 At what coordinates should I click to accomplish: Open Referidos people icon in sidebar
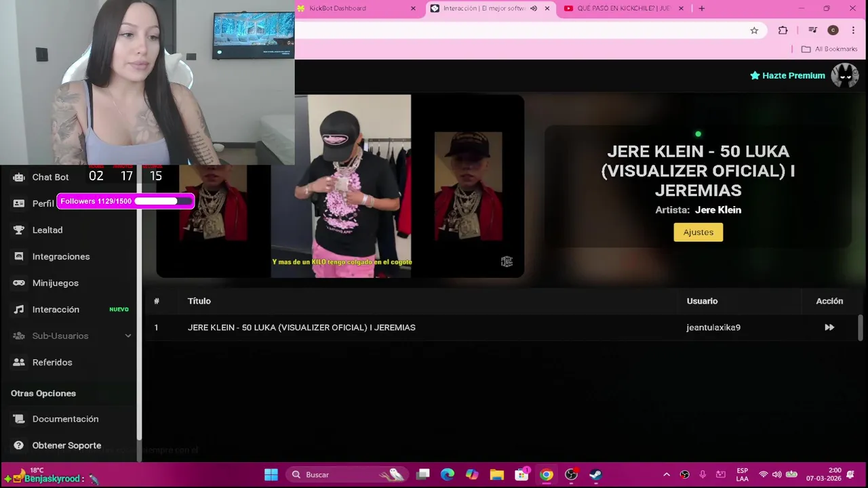coord(19,362)
